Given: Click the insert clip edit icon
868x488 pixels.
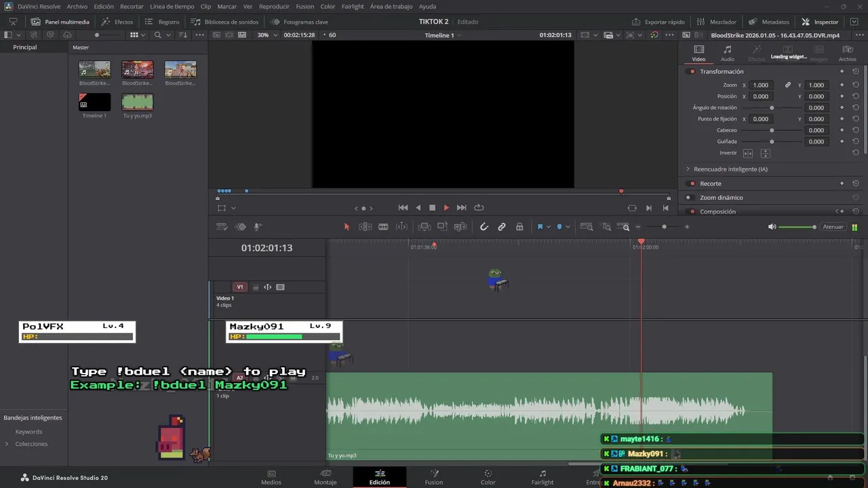Looking at the screenshot, I should pyautogui.click(x=425, y=227).
